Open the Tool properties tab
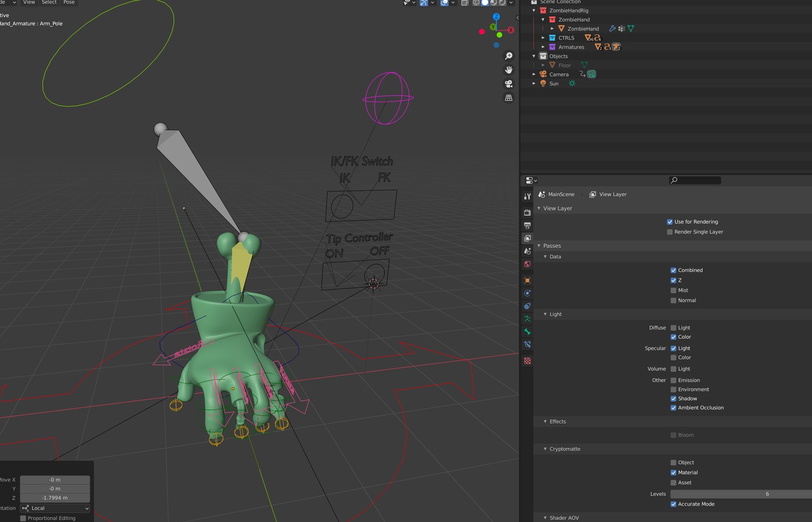The height and width of the screenshot is (522, 812). [527, 196]
